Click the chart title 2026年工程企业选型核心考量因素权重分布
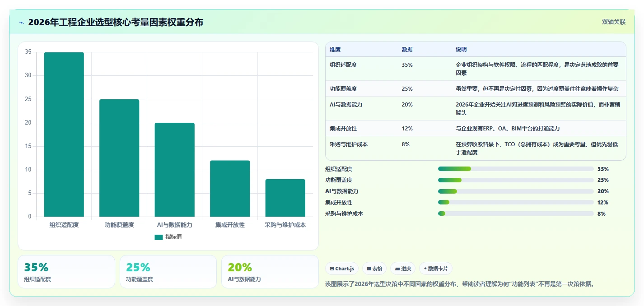Viewport: 644px width, 306px height. (x=116, y=22)
